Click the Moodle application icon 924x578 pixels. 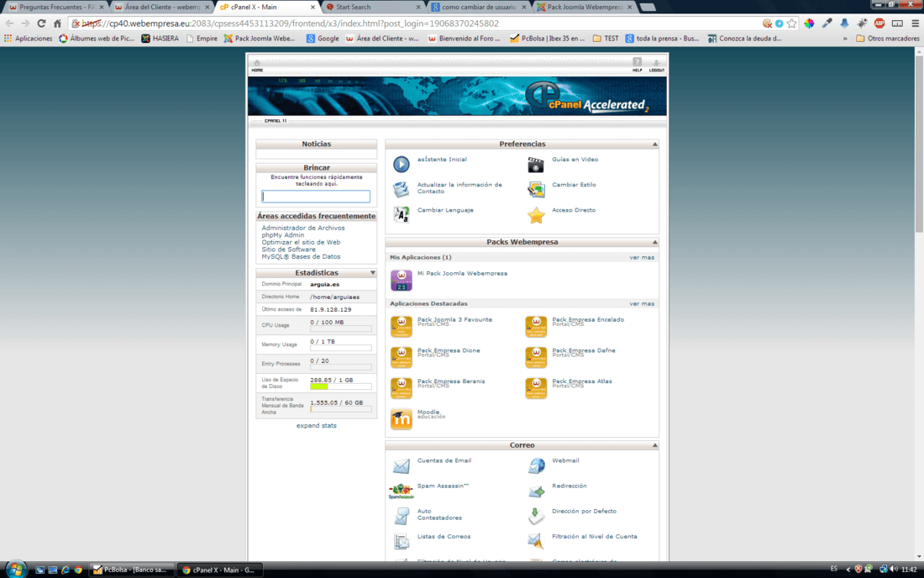point(402,419)
